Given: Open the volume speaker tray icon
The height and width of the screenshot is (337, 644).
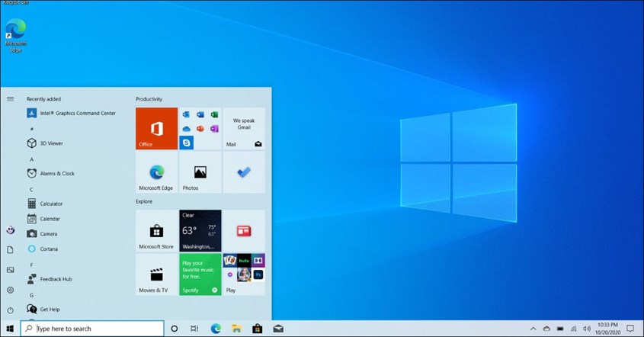Looking at the screenshot, I should tap(587, 329).
